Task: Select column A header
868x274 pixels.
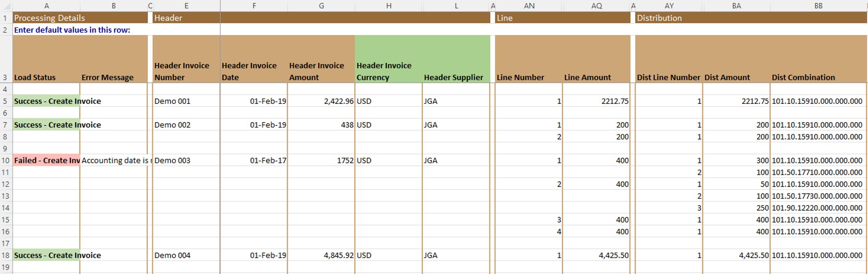Action: click(x=46, y=6)
